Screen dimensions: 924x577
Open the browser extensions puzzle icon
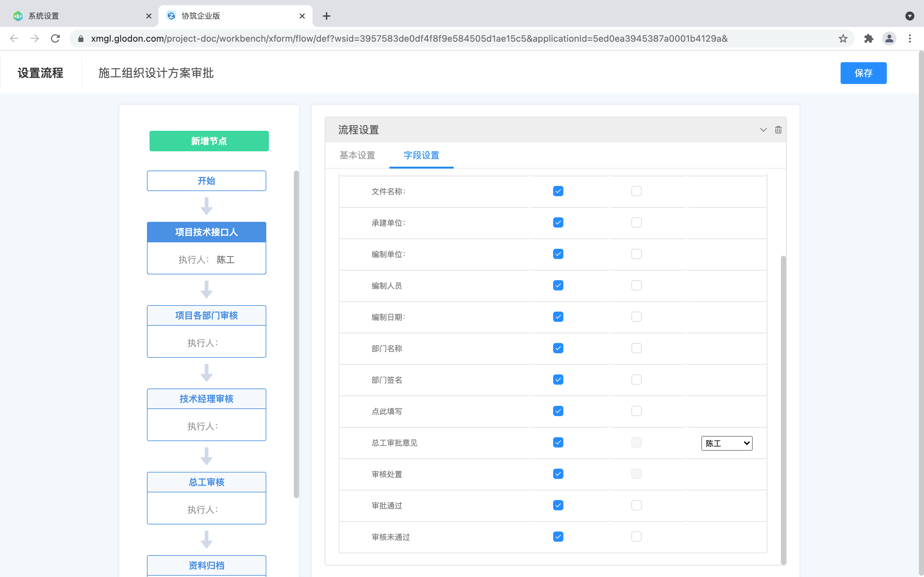point(868,38)
